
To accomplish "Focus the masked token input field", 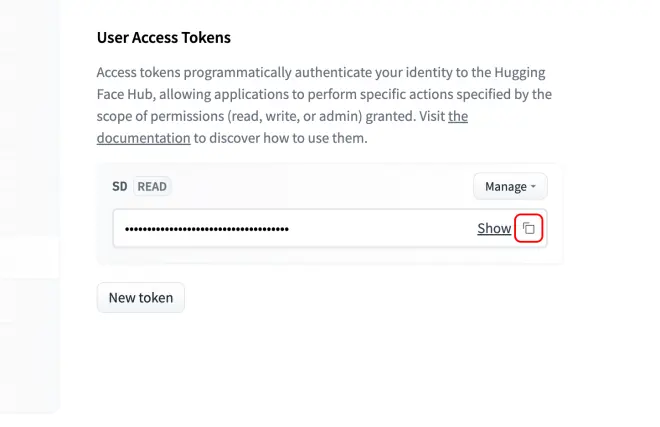I will tap(330, 228).
